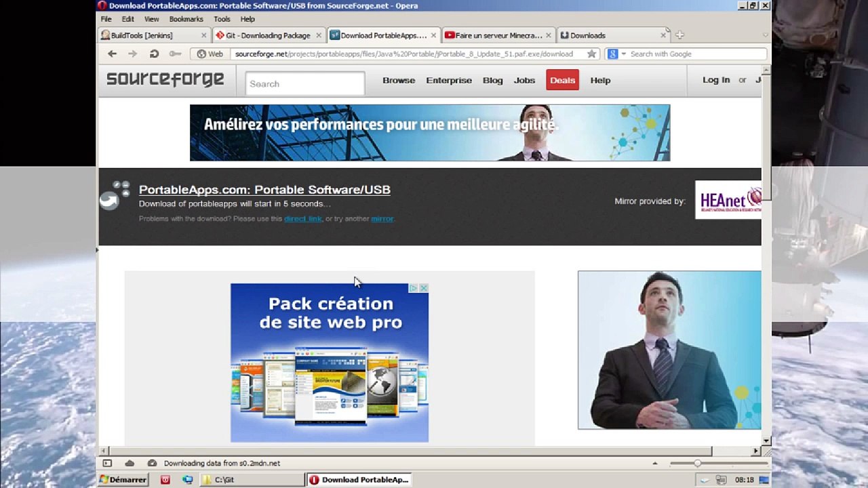Click Blog in SourceForge navigation
The height and width of the screenshot is (488, 868).
pyautogui.click(x=493, y=80)
